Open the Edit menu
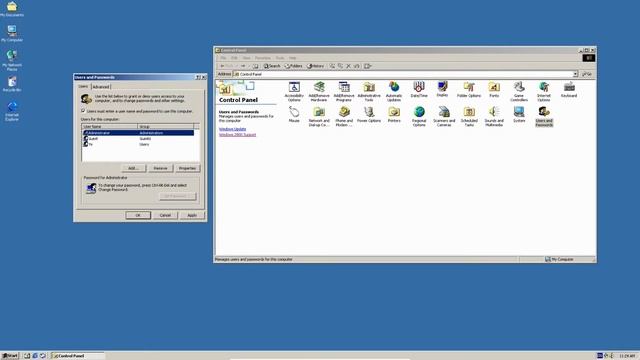The width and height of the screenshot is (640, 360). (234, 58)
